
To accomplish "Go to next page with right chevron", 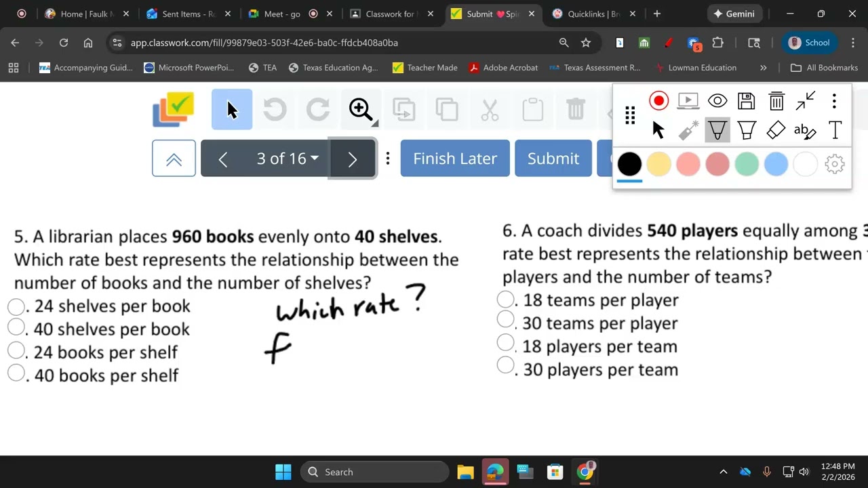I will point(352,159).
